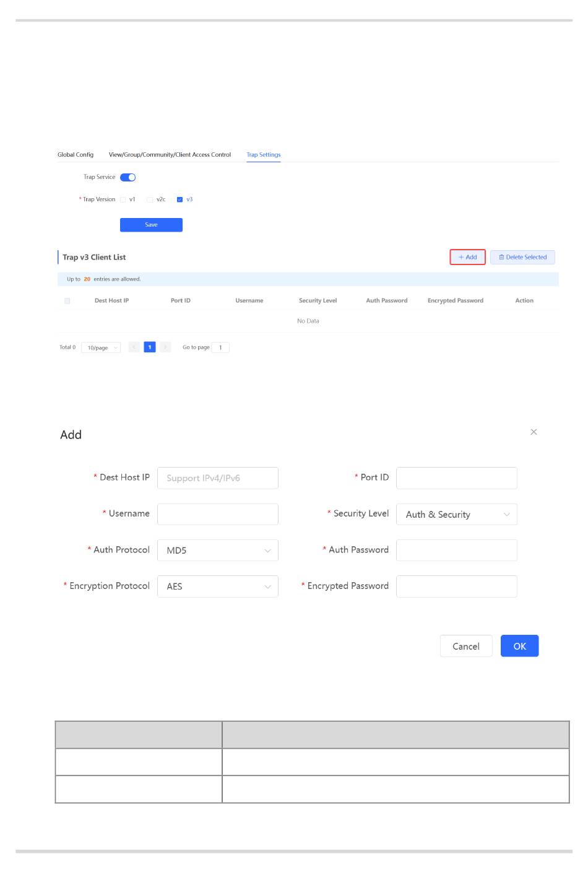This screenshot has height=872, width=588.
Task: Open View/Group/Community/Client Access Control tab
Action: pyautogui.click(x=170, y=155)
